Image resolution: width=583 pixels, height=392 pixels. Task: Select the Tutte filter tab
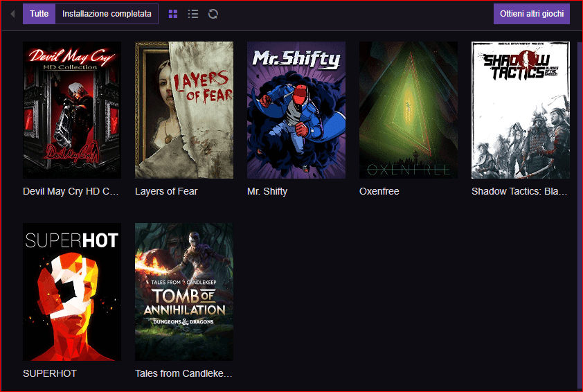click(x=39, y=14)
